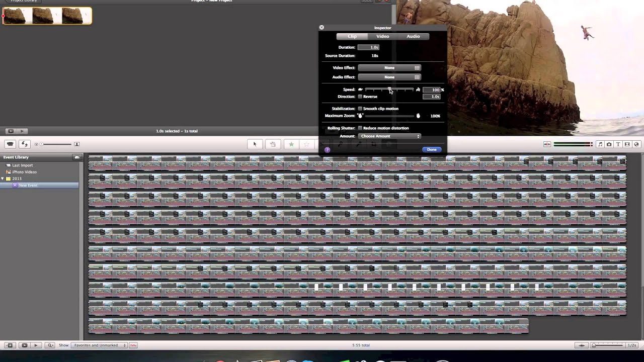This screenshot has height=362, width=644.
Task: Select iPhoto Videos in Event Library
Action: 25,172
